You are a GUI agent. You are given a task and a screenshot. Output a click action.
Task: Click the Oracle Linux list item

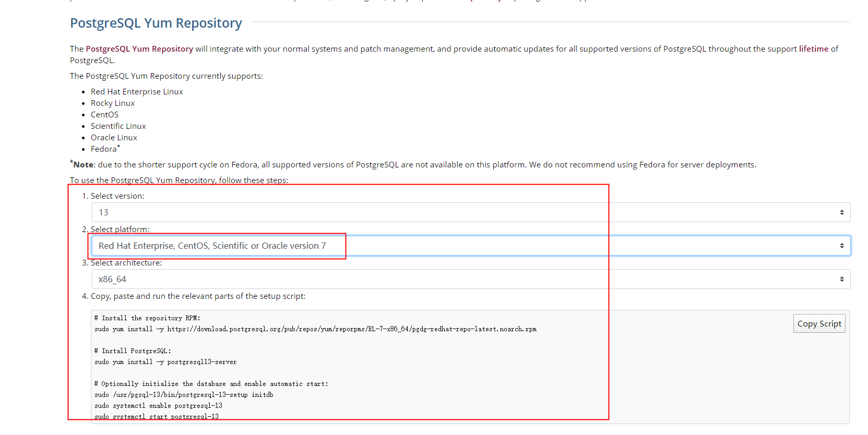click(x=114, y=137)
